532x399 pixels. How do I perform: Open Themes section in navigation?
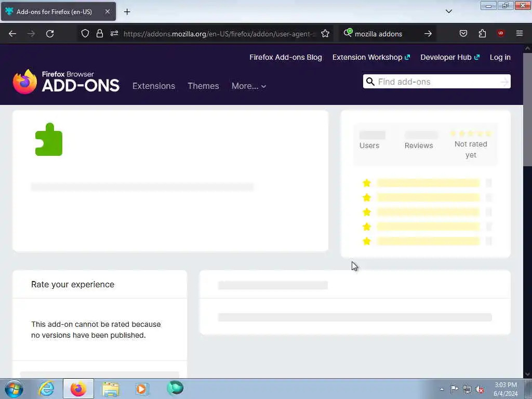[x=203, y=86]
